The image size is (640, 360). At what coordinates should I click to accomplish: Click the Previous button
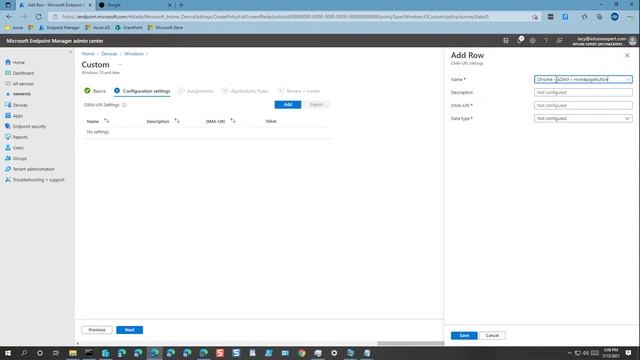click(x=97, y=330)
